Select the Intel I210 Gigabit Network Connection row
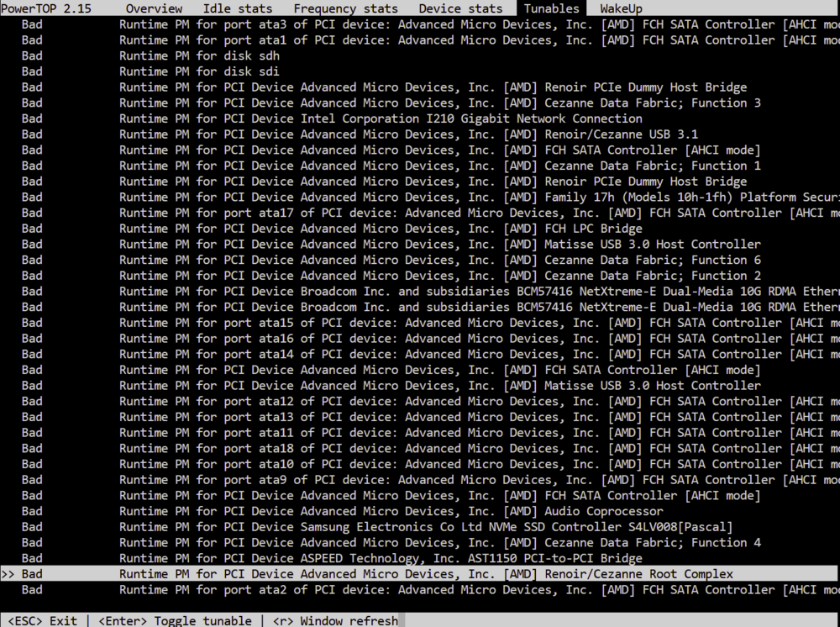 pyautogui.click(x=420, y=119)
